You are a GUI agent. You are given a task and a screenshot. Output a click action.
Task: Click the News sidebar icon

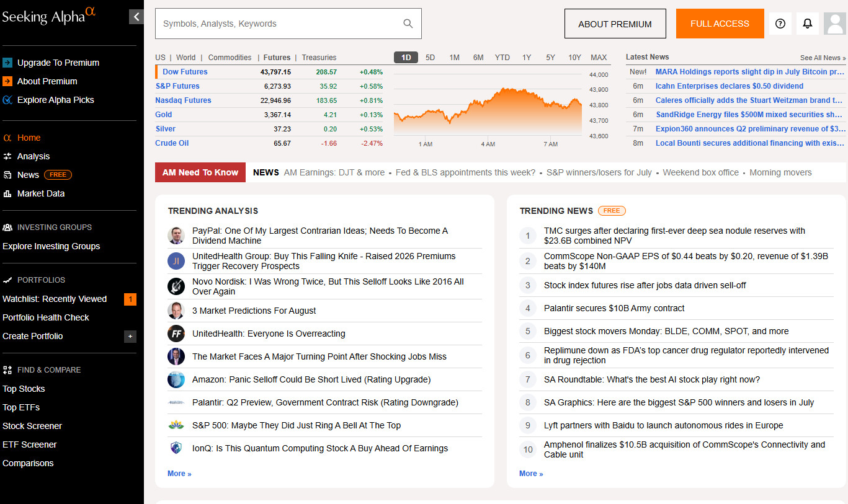[x=7, y=175]
